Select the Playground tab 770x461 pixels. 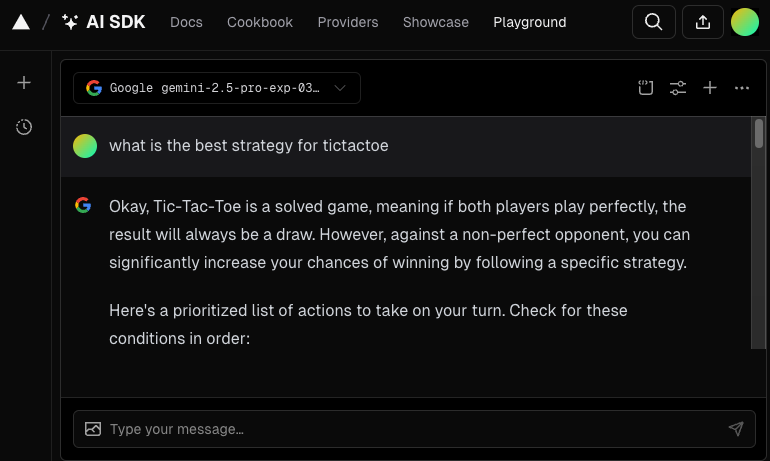pyautogui.click(x=530, y=22)
